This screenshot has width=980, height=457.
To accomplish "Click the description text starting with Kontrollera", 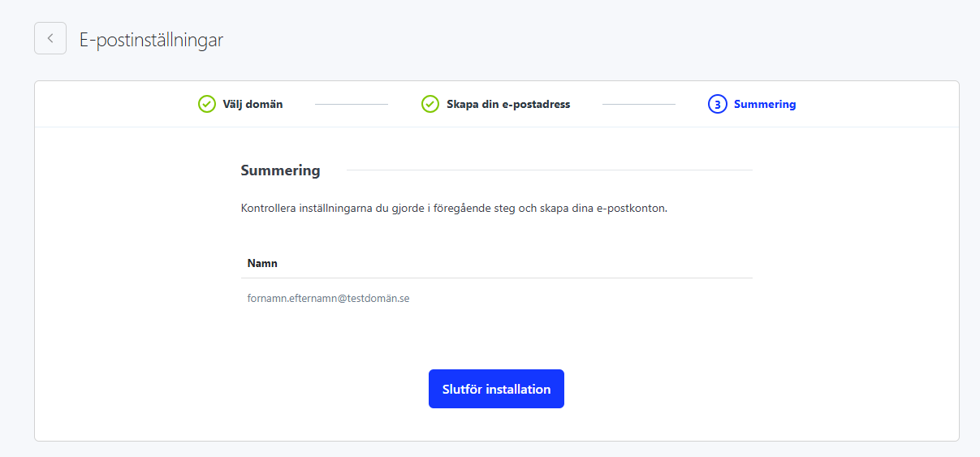I will point(453,208).
